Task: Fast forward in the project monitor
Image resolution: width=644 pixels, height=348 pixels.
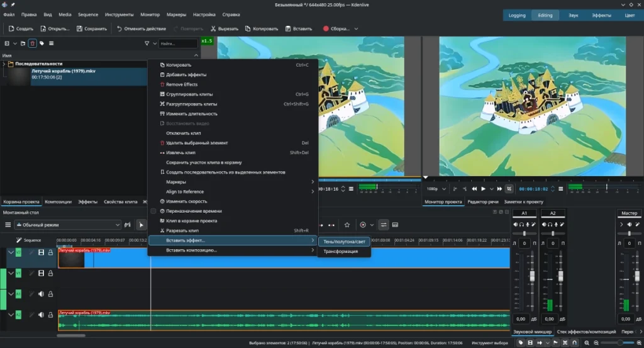Action: click(x=499, y=189)
